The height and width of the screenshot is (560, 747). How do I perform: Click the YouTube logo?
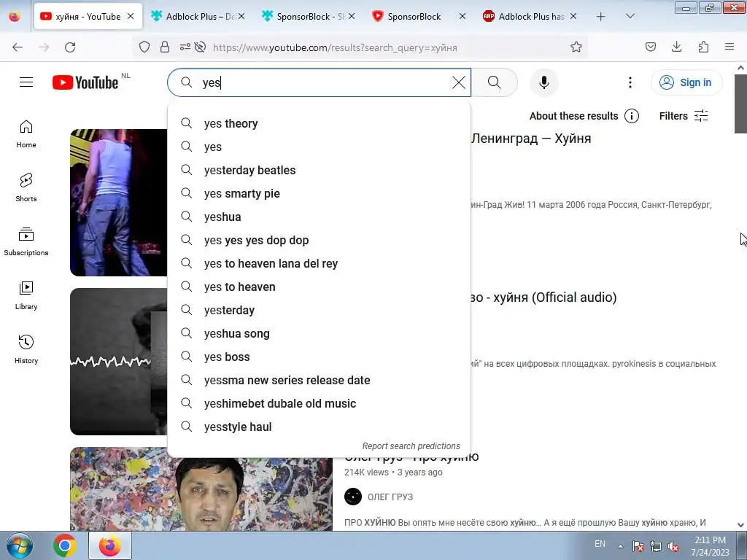85,82
